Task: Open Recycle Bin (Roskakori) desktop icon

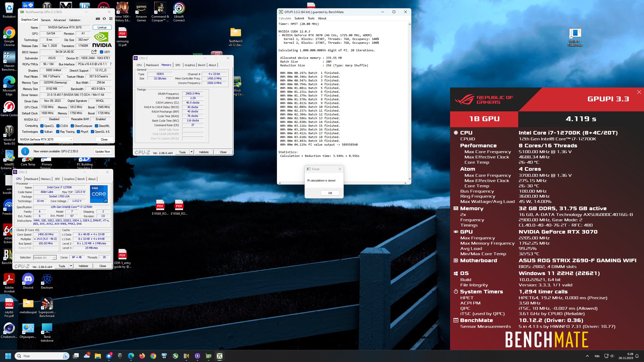Action: coord(9,10)
